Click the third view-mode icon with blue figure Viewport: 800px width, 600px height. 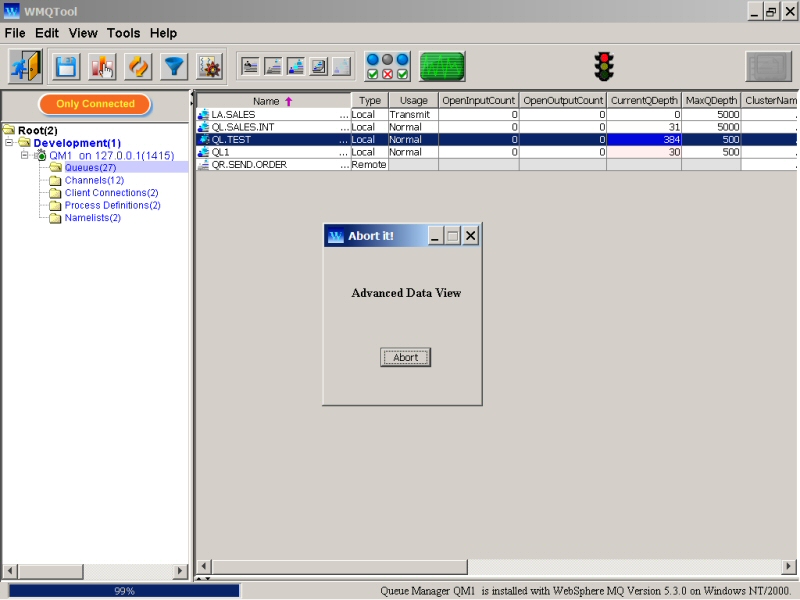point(296,66)
